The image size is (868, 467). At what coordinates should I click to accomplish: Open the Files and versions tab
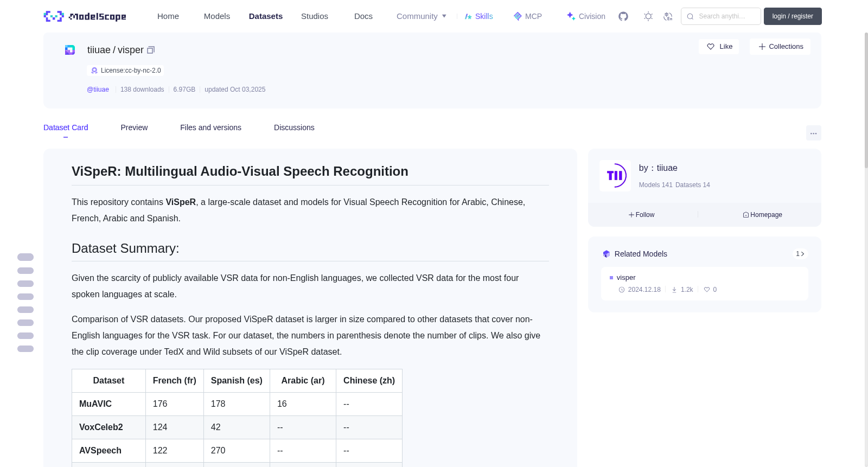click(x=210, y=127)
